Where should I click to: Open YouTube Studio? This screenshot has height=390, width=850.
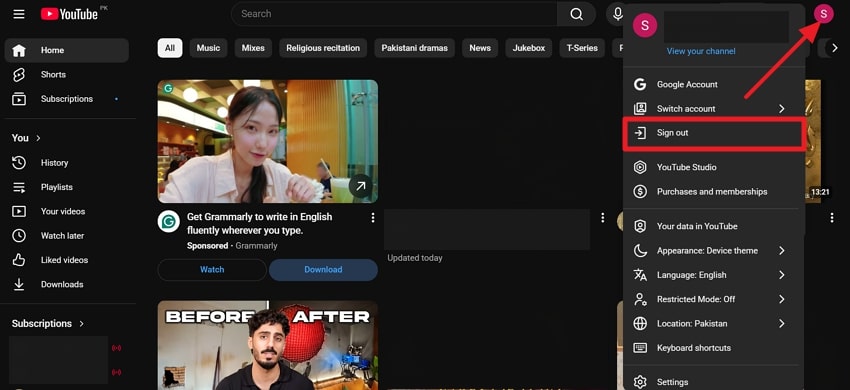pyautogui.click(x=713, y=168)
